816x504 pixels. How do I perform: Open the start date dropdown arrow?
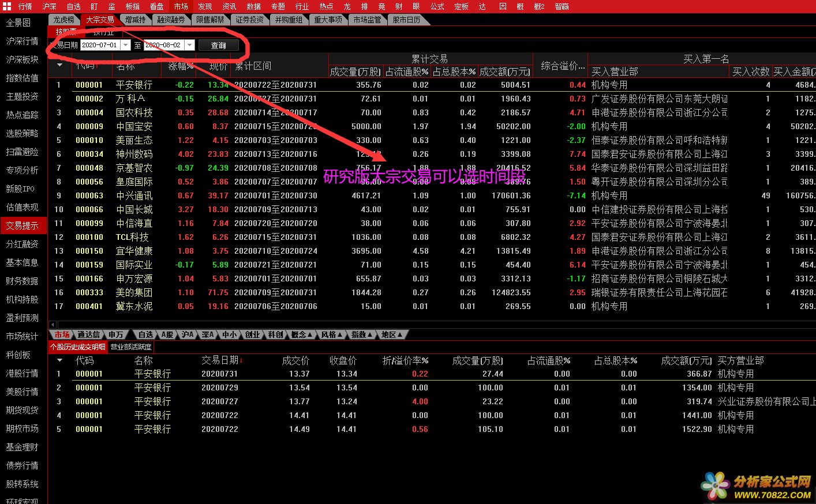125,45
